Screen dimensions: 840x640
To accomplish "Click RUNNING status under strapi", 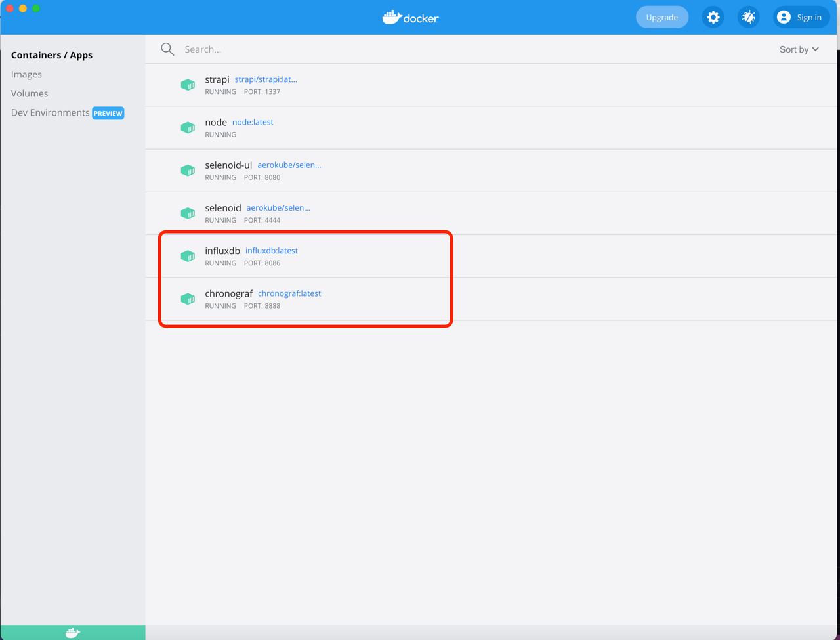I will [220, 92].
